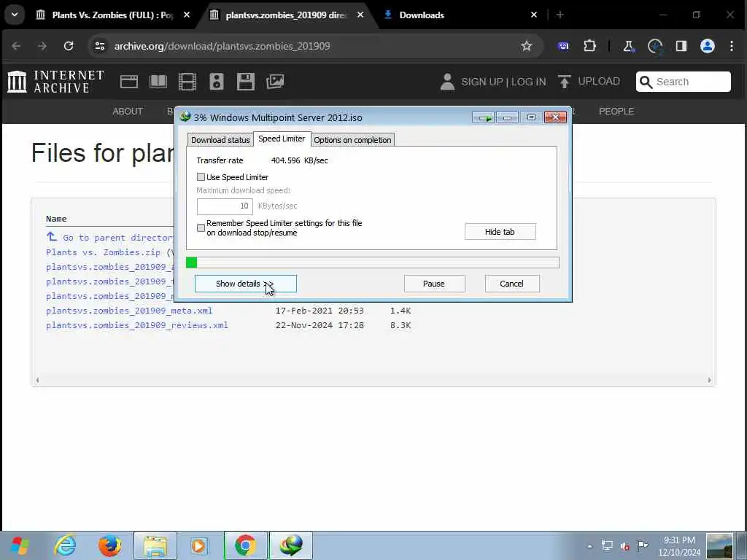Open a new browser tab

click(x=560, y=15)
